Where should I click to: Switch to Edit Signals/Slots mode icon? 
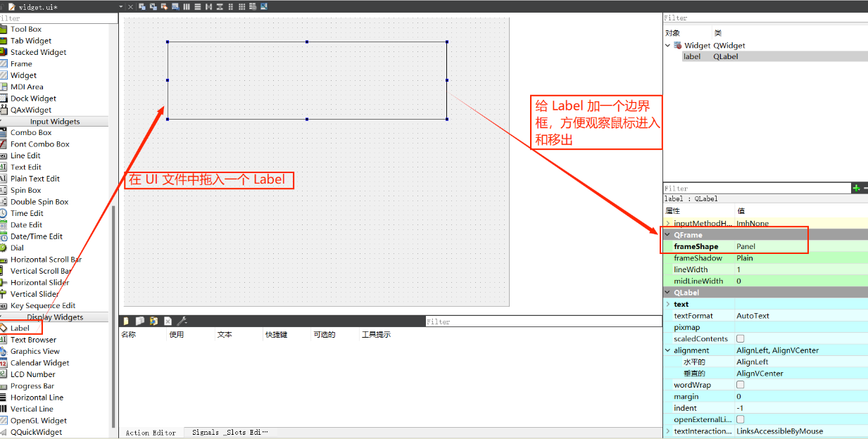(x=153, y=6)
